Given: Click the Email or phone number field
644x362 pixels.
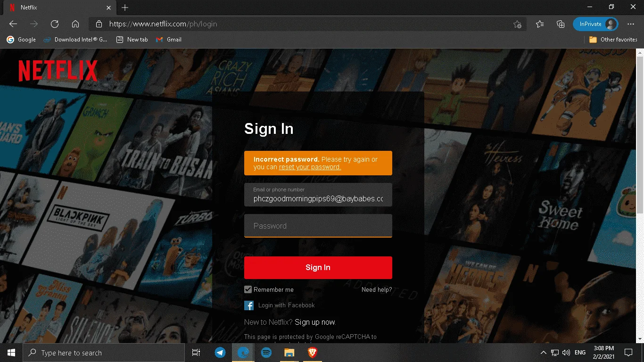Looking at the screenshot, I should click(318, 195).
